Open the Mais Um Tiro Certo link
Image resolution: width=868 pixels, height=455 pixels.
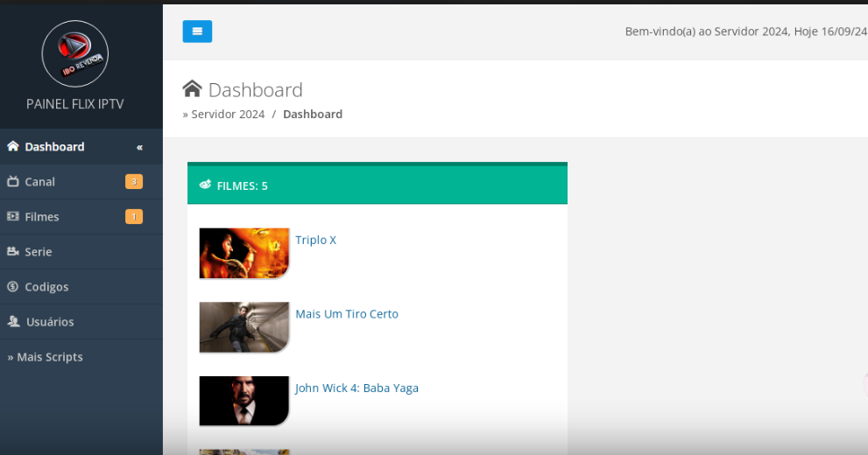coord(347,314)
